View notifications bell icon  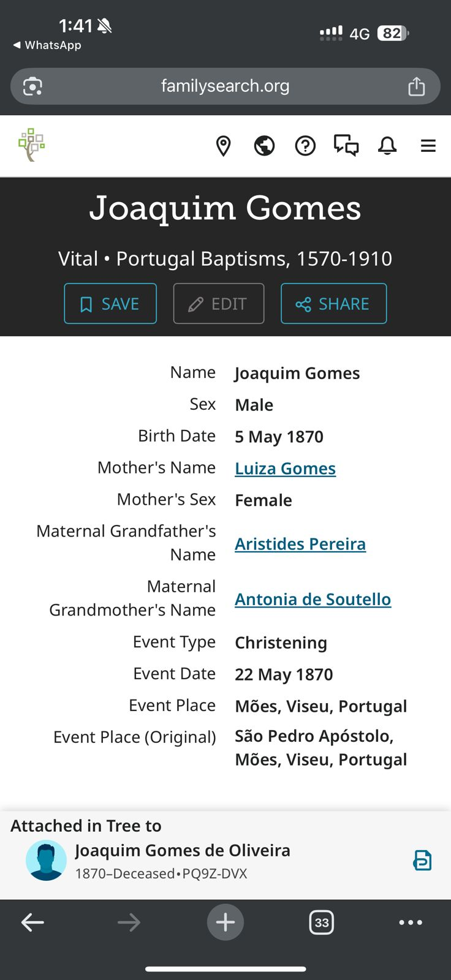tap(387, 146)
